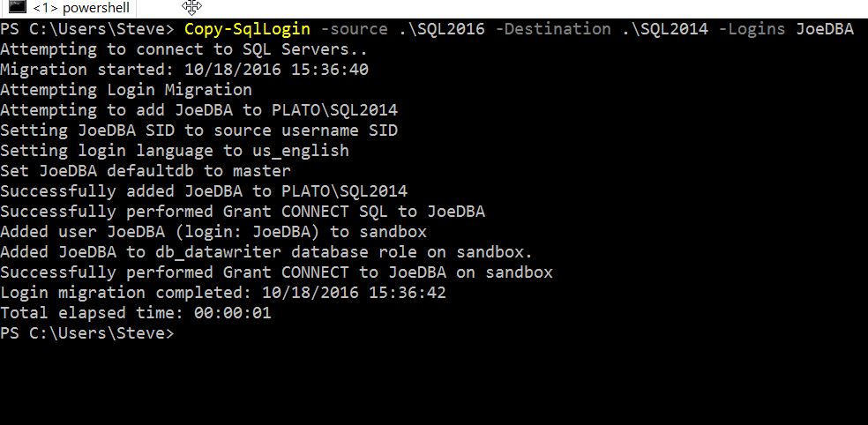The image size is (868, 425).
Task: Click the "Setting login language to us_english" line
Action: (x=175, y=151)
